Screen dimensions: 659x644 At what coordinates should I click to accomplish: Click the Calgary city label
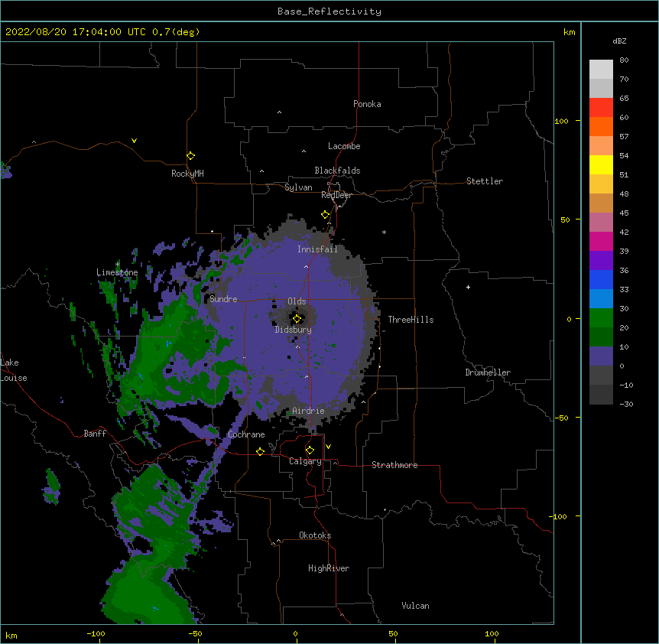click(305, 461)
